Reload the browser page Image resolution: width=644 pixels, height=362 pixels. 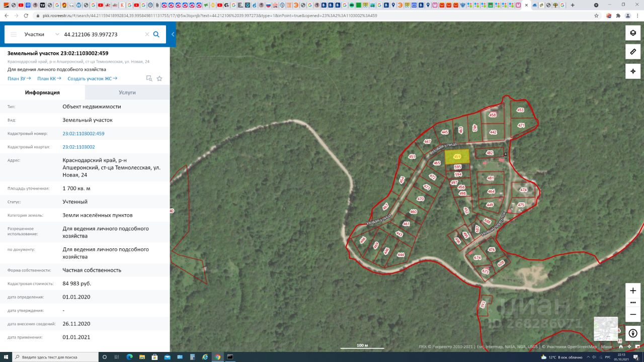pos(26,16)
